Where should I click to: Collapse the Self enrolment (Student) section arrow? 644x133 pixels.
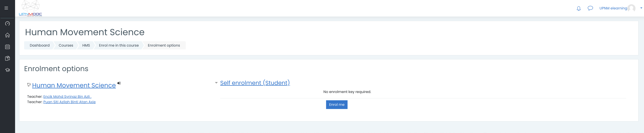tap(216, 83)
